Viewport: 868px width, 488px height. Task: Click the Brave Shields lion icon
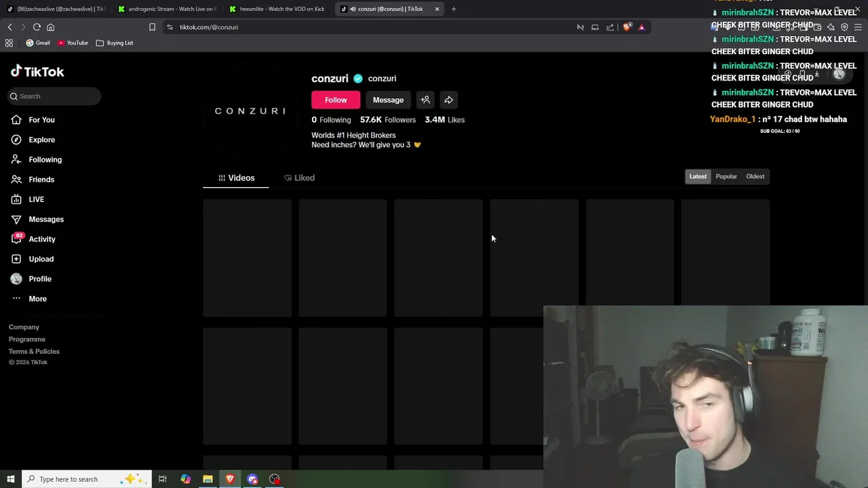[x=627, y=27]
